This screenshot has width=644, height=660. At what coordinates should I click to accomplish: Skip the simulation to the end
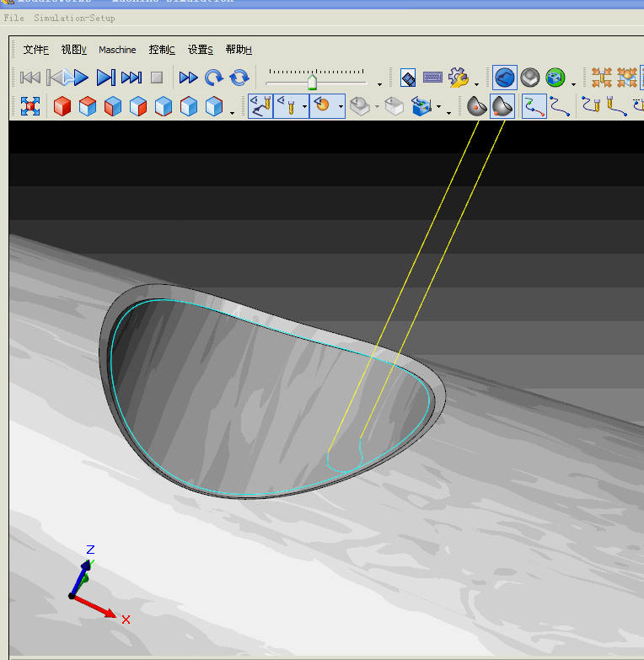(x=131, y=78)
